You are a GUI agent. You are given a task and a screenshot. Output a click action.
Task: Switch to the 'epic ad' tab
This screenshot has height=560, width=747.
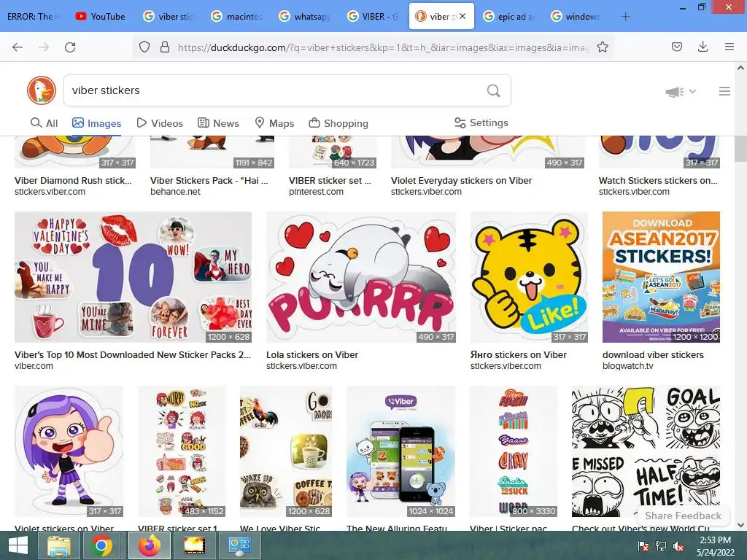[508, 16]
